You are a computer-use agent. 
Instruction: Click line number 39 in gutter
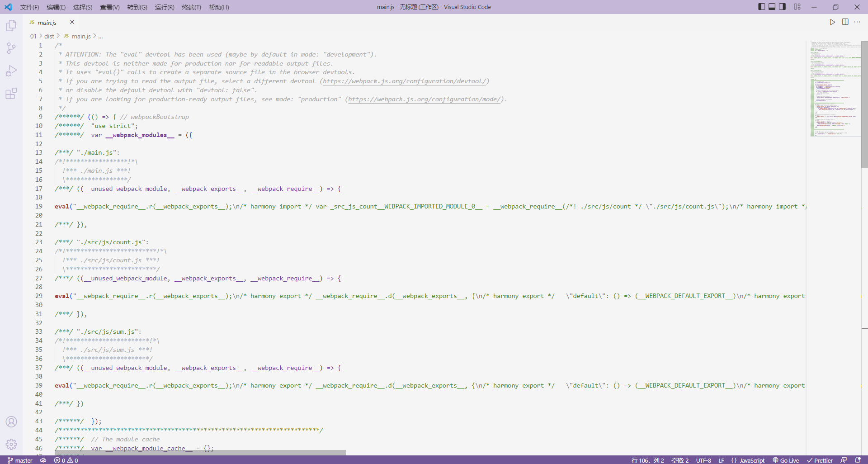coord(39,386)
